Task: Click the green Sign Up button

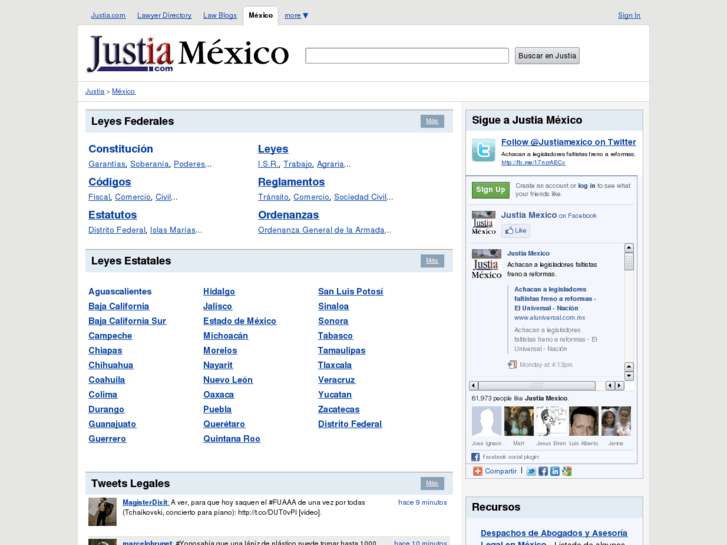Action: (491, 190)
